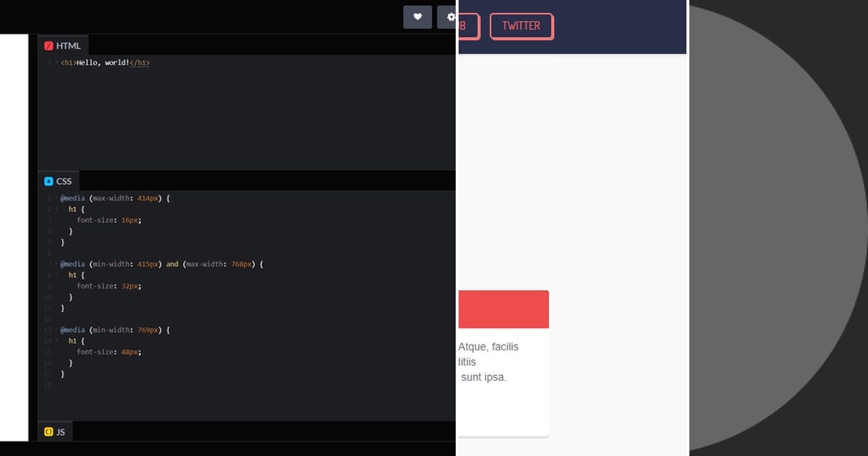Switch to the JS tab

coord(61,431)
